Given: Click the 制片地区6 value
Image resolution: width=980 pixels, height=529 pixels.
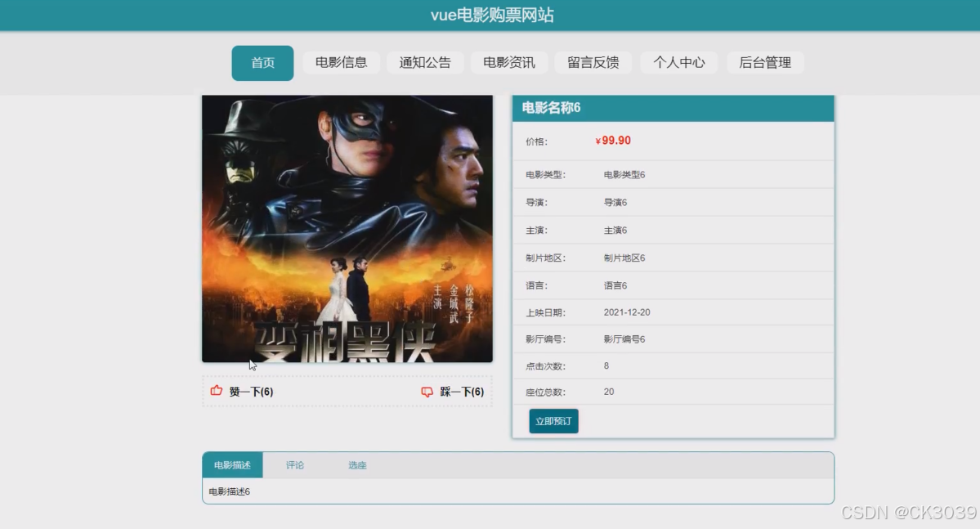Looking at the screenshot, I should [624, 258].
